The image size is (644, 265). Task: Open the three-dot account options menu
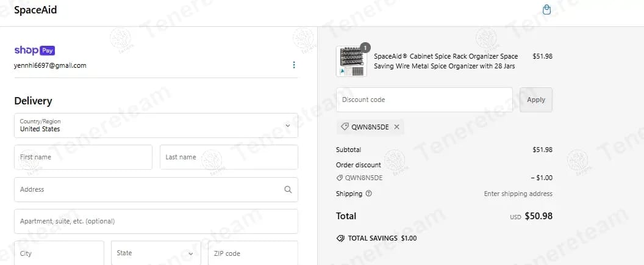click(294, 65)
